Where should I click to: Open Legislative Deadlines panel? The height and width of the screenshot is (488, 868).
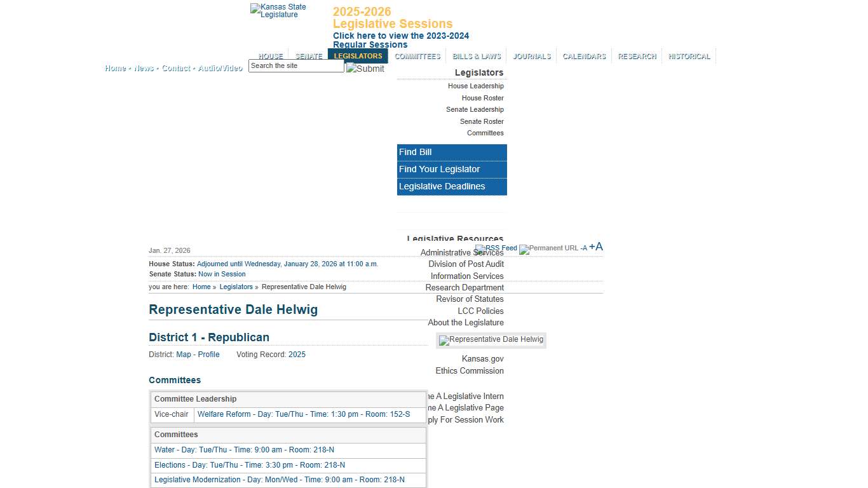(x=452, y=187)
